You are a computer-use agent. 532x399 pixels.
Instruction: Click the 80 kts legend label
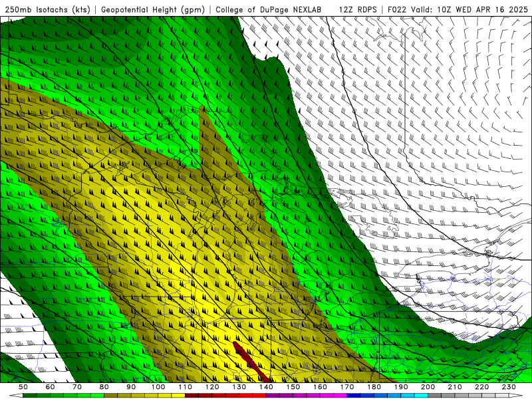104,387
